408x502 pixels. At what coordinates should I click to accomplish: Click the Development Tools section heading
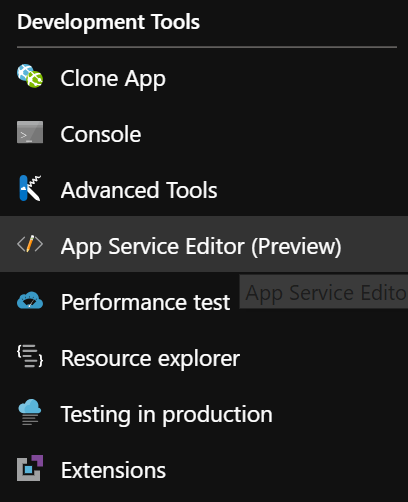click(109, 22)
